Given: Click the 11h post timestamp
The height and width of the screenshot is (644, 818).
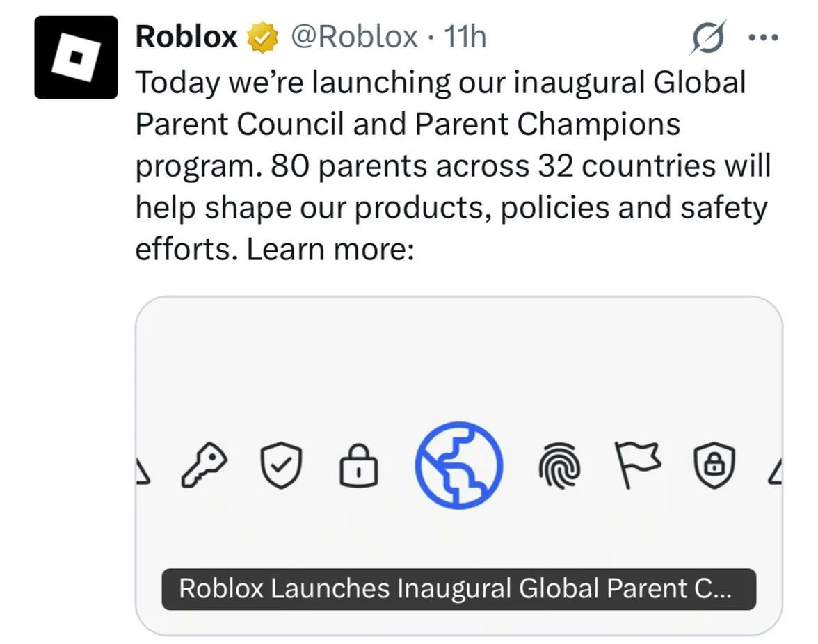Looking at the screenshot, I should (x=465, y=36).
